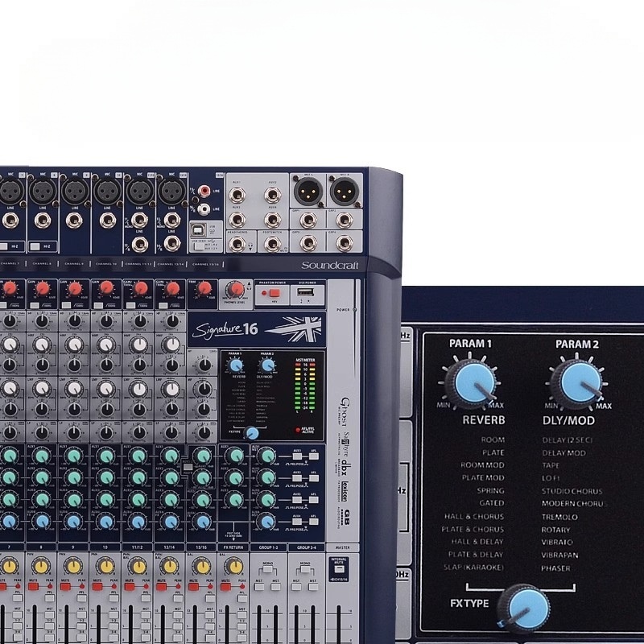
Task: Click the MASTER section label
Action: click(343, 547)
